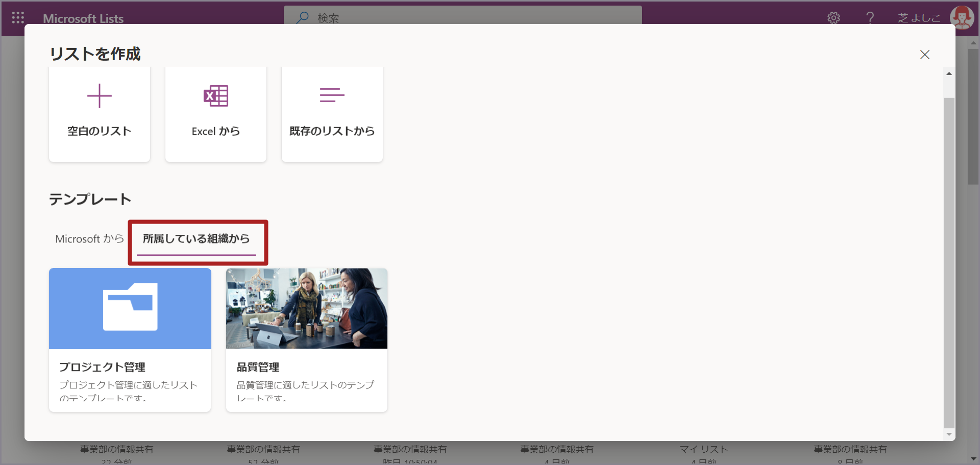Create a 空白のリスト

[100, 114]
